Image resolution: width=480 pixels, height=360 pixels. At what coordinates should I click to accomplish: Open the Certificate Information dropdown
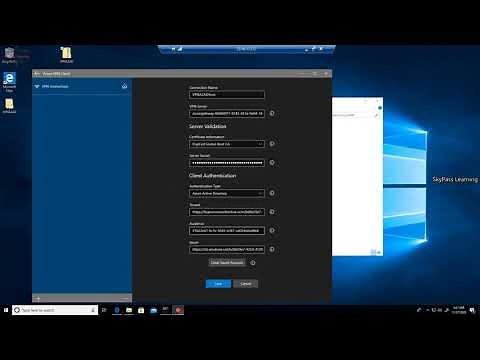pyautogui.click(x=227, y=144)
